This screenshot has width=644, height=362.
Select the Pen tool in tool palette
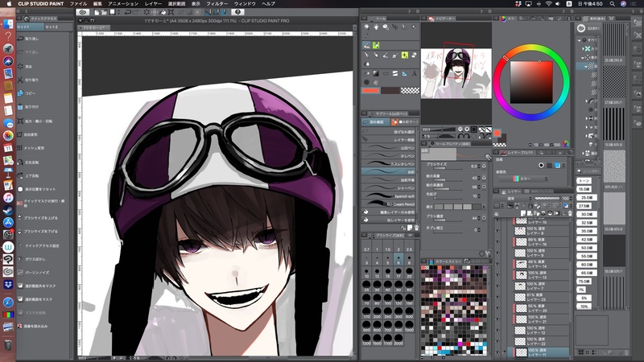[368, 56]
